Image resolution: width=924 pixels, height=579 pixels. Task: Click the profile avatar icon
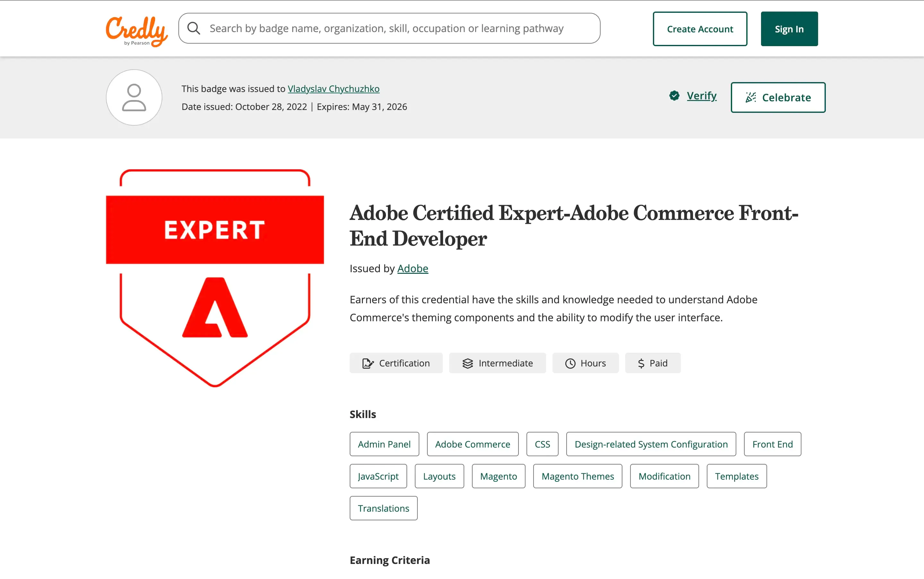(x=134, y=97)
